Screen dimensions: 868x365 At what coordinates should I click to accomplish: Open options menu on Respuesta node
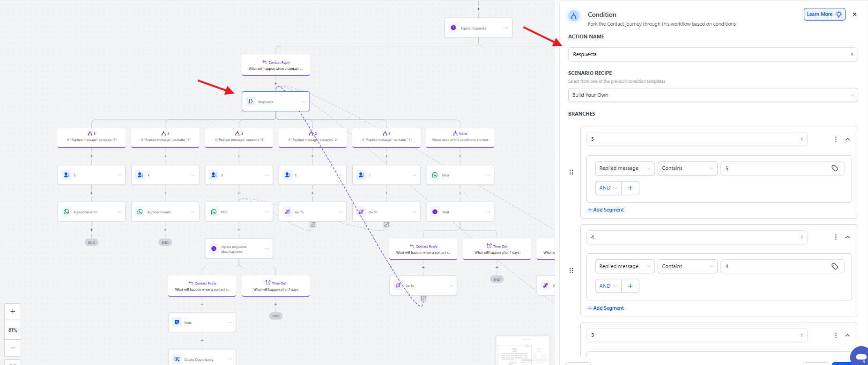click(304, 102)
